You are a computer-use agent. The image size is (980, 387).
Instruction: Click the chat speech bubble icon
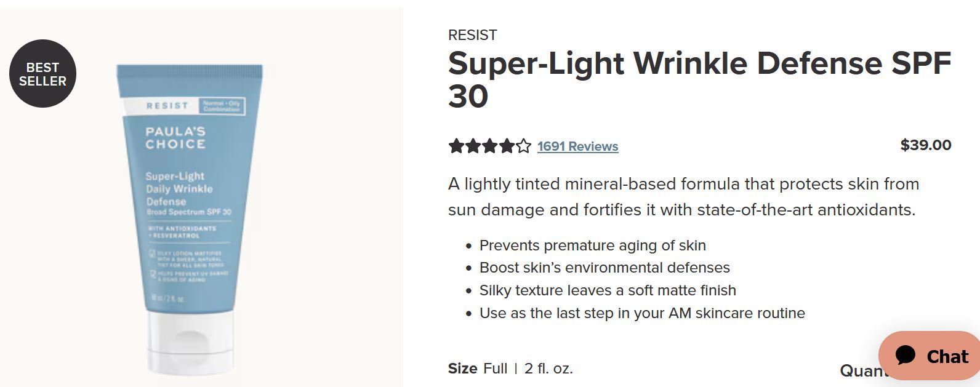906,356
